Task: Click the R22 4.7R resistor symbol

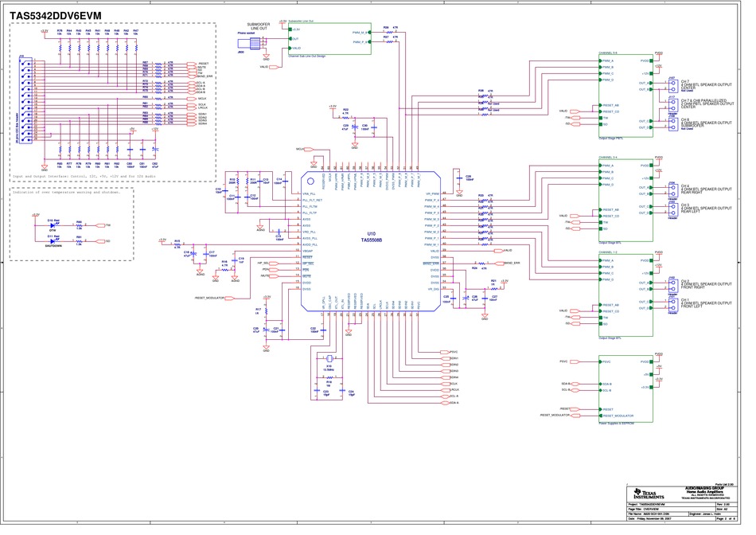Action: 345,117
